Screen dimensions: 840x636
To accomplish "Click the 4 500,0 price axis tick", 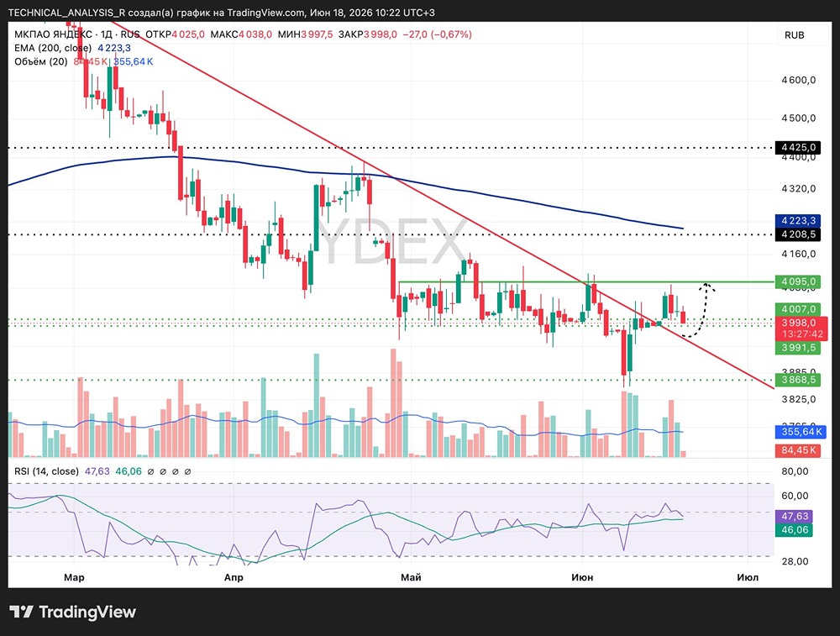I will [799, 118].
